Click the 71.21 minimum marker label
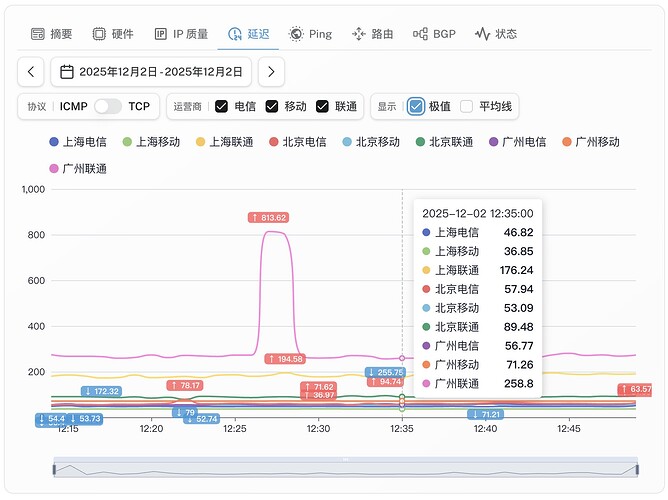This screenshot has height=500, width=668. pos(486,414)
